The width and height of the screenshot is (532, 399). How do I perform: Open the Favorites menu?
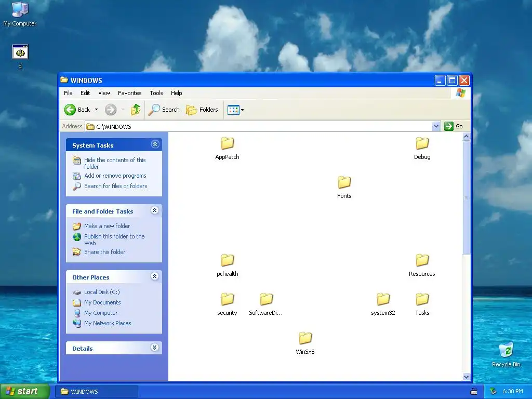[x=129, y=93]
